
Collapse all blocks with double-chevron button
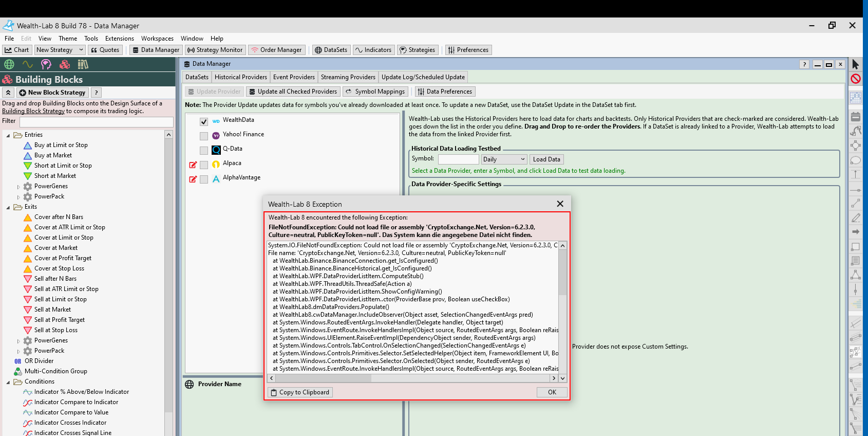pos(8,93)
